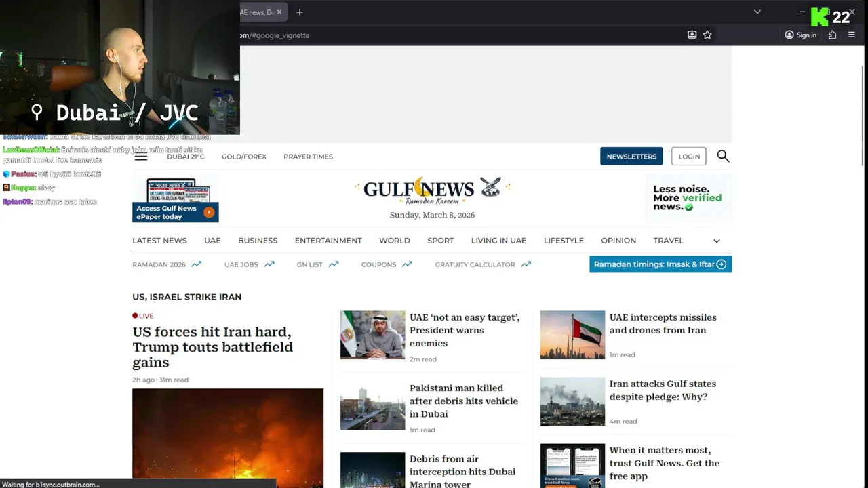Click the smoke cityscape article thumbnail

pos(572,401)
